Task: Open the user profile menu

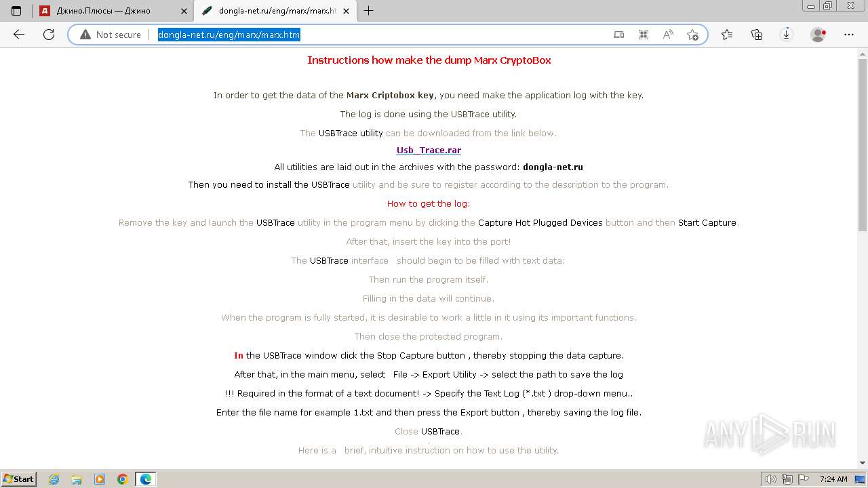Action: pyautogui.click(x=818, y=35)
